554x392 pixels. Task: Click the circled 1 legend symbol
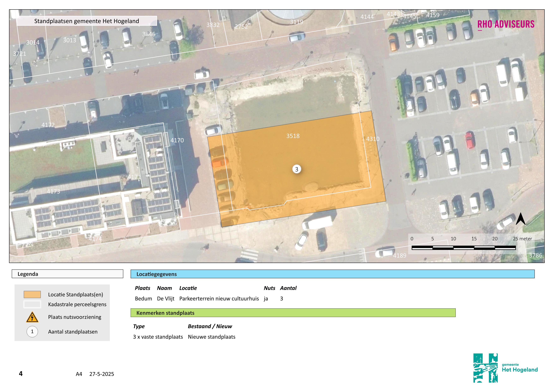point(32,331)
